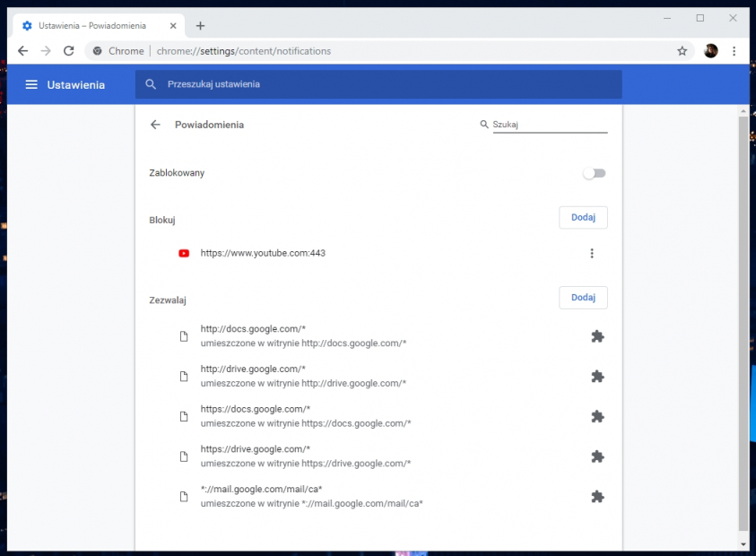Click the settings page scrollbar
Image resolution: width=756 pixels, height=556 pixels.
tap(743, 269)
